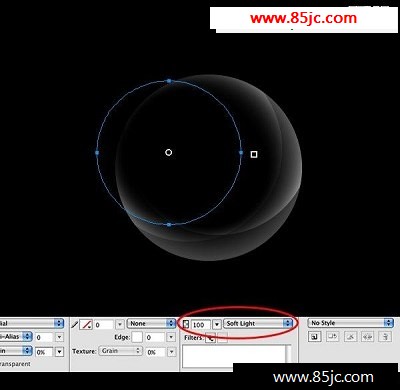Open the Anti-Alias dropdown
This screenshot has width=400, height=390.
point(15,337)
